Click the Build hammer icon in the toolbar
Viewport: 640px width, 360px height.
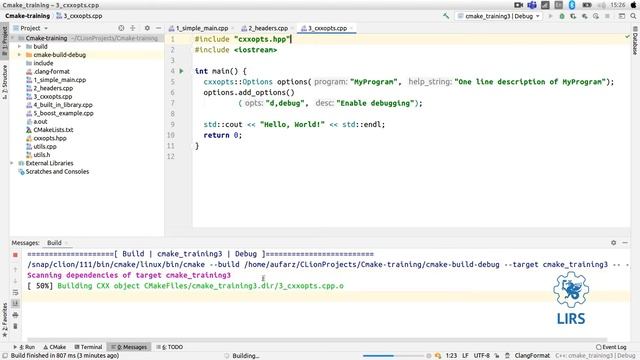pyautogui.click(x=446, y=16)
